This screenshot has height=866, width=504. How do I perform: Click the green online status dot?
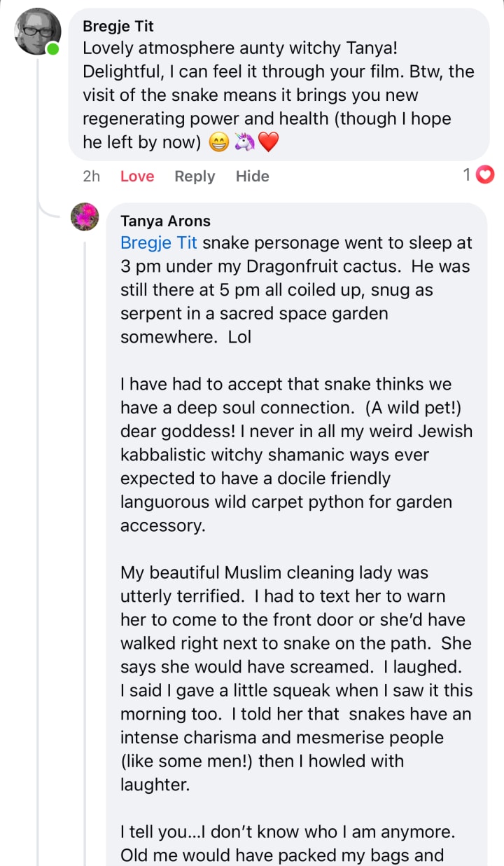click(x=53, y=48)
